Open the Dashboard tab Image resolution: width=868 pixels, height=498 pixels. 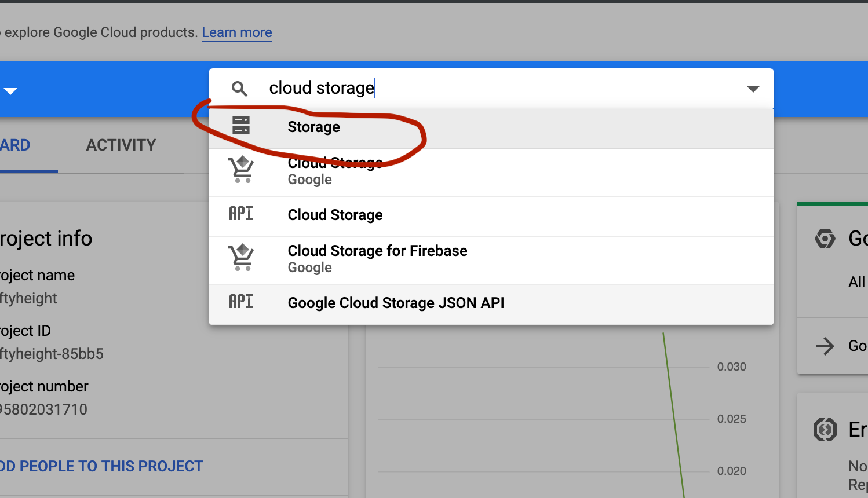(x=15, y=145)
